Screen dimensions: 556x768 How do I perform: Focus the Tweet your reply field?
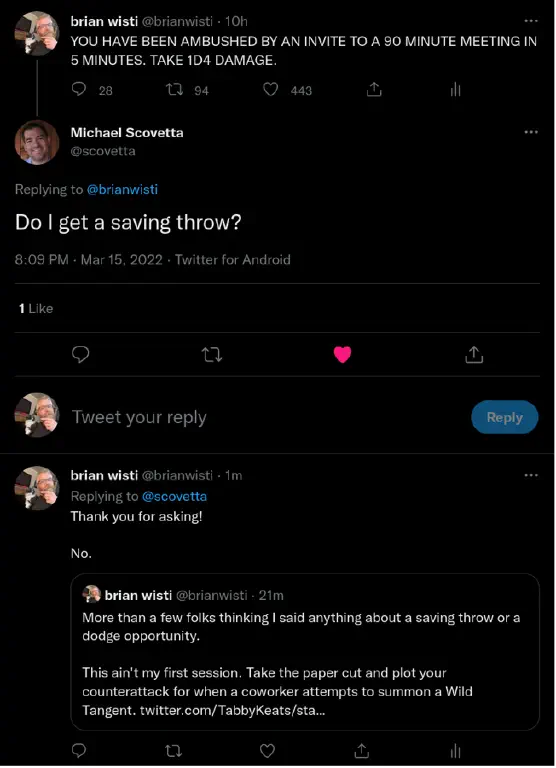click(x=265, y=417)
